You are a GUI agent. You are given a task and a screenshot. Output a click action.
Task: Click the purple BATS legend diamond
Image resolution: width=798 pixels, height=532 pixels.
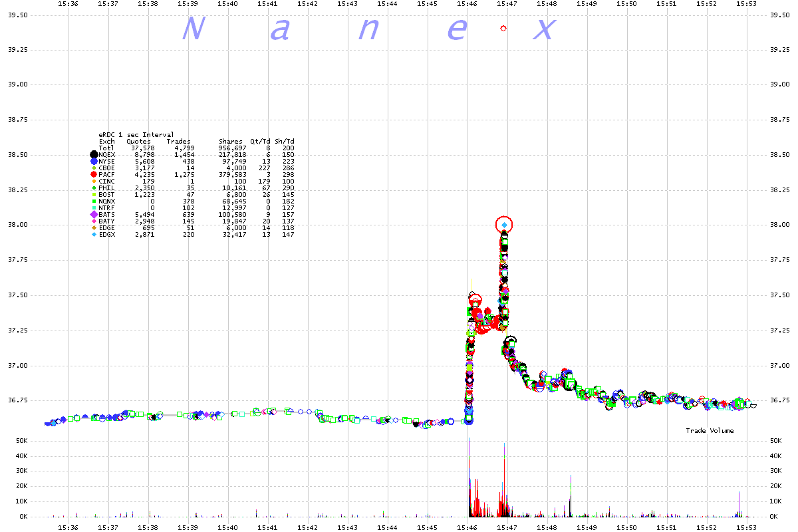[x=94, y=214]
